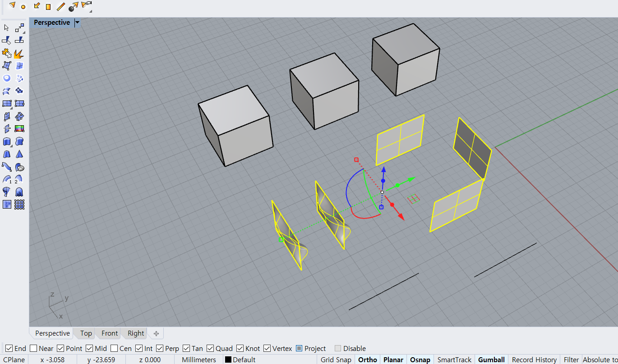
Task: Enable SmartTrack in the status bar
Action: pyautogui.click(x=454, y=359)
